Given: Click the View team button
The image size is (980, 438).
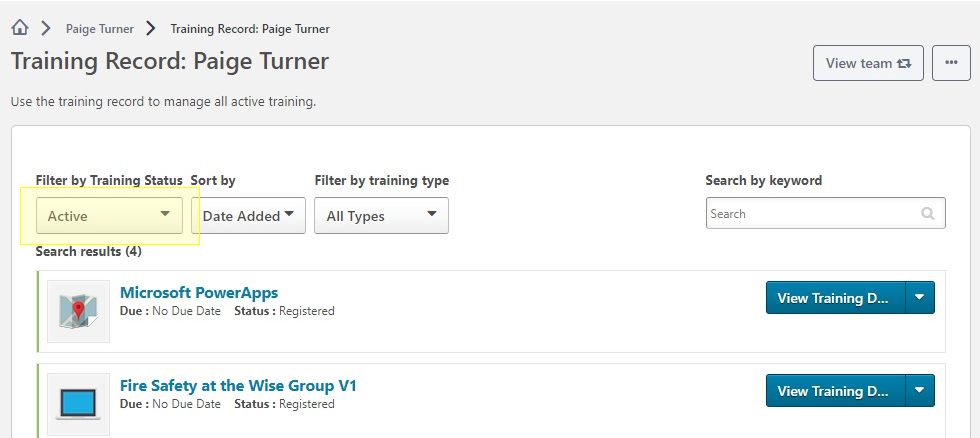Looking at the screenshot, I should 867,63.
